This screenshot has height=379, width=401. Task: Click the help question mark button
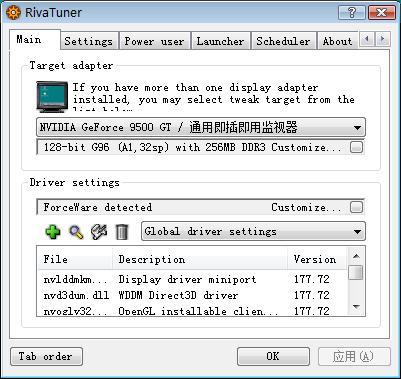351,13
